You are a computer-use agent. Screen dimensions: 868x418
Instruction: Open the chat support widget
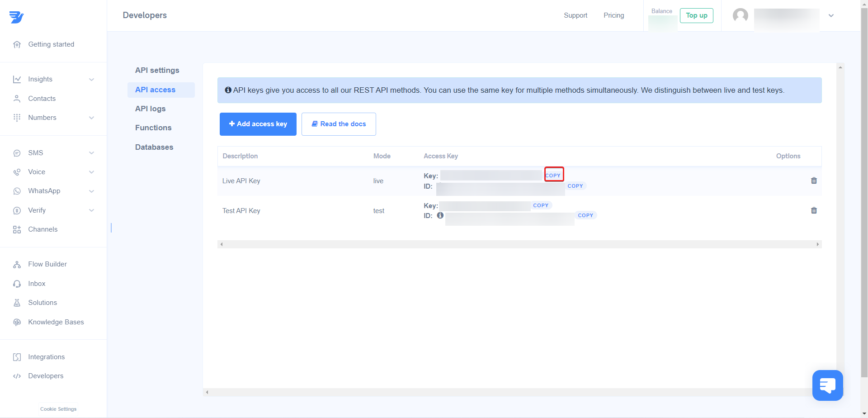(827, 385)
